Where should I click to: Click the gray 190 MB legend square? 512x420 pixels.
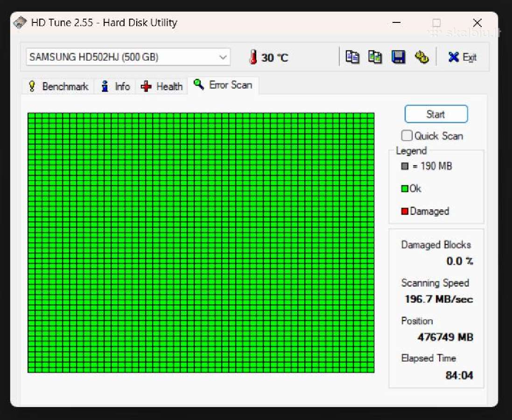405,166
